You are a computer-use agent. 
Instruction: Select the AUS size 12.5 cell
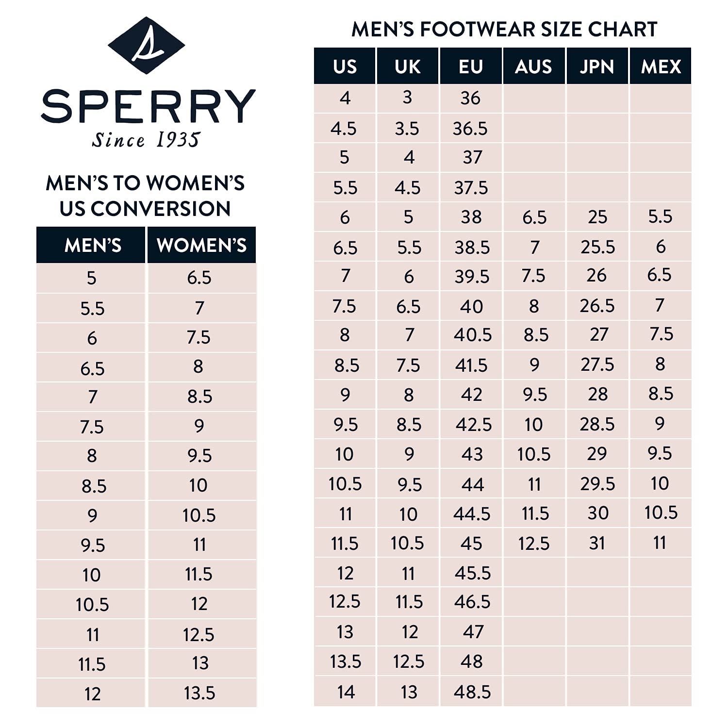click(x=534, y=543)
